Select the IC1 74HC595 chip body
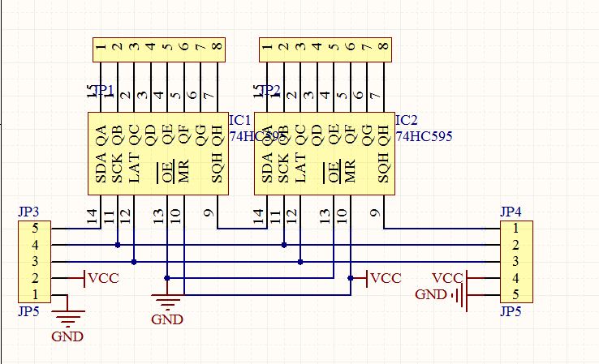 [158, 153]
